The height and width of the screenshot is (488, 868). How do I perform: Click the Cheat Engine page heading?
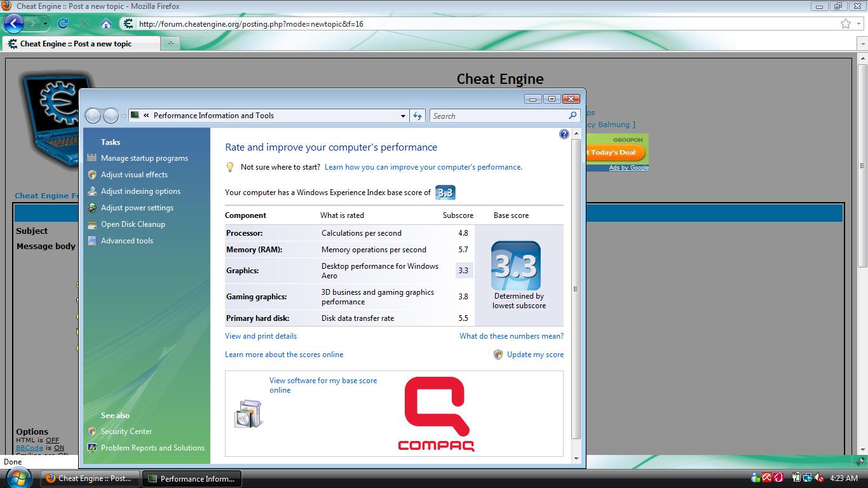tap(500, 79)
